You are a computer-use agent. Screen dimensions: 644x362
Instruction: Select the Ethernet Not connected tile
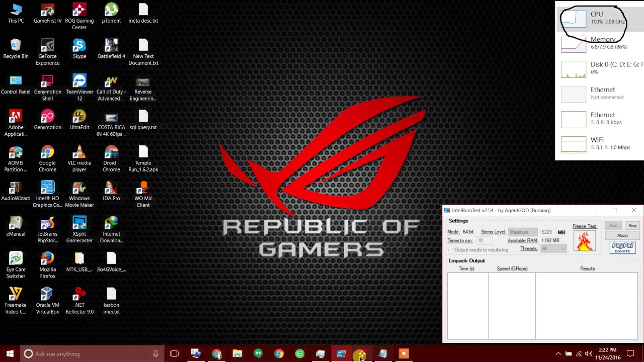point(600,94)
